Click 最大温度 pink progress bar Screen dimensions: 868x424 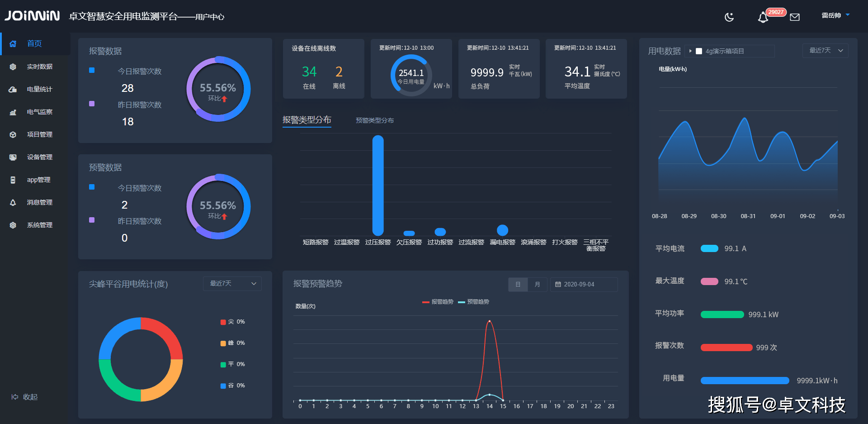click(709, 281)
